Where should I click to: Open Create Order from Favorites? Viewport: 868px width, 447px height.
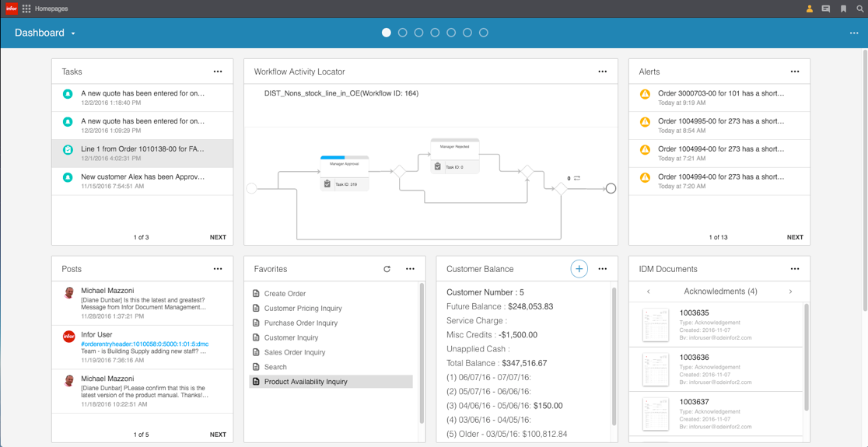(x=285, y=294)
